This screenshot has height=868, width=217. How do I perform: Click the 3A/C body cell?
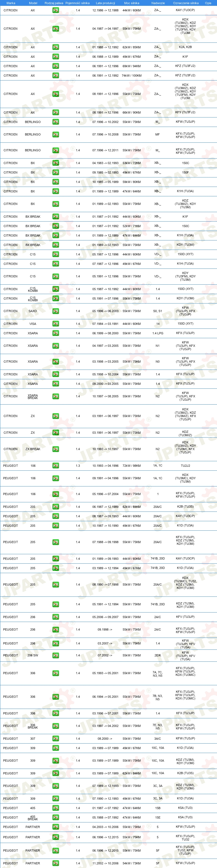point(158,739)
